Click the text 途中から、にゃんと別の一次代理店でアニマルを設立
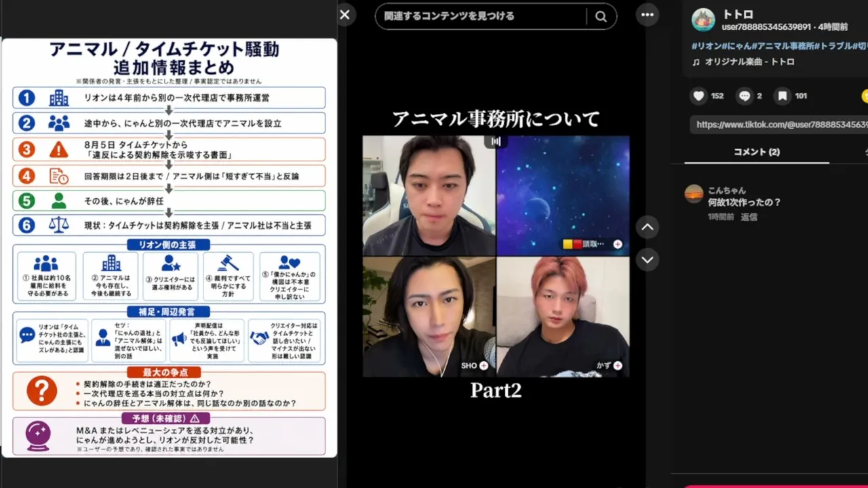Screen dimensions: 868x488 (182, 123)
